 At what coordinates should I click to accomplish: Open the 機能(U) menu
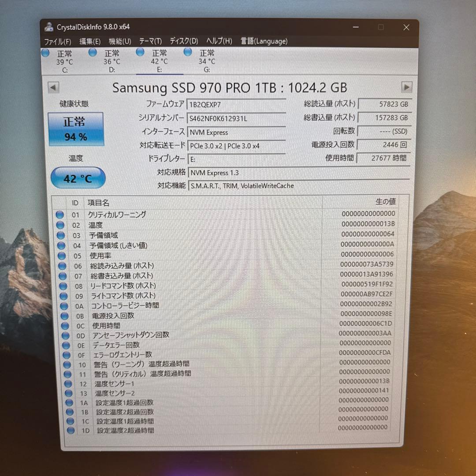(120, 41)
